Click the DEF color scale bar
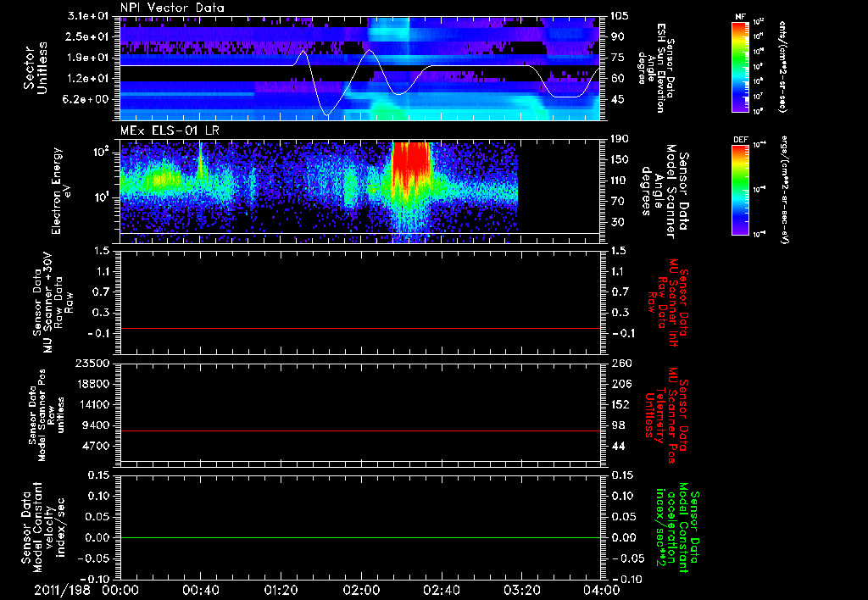This screenshot has height=600, width=868. (741, 190)
